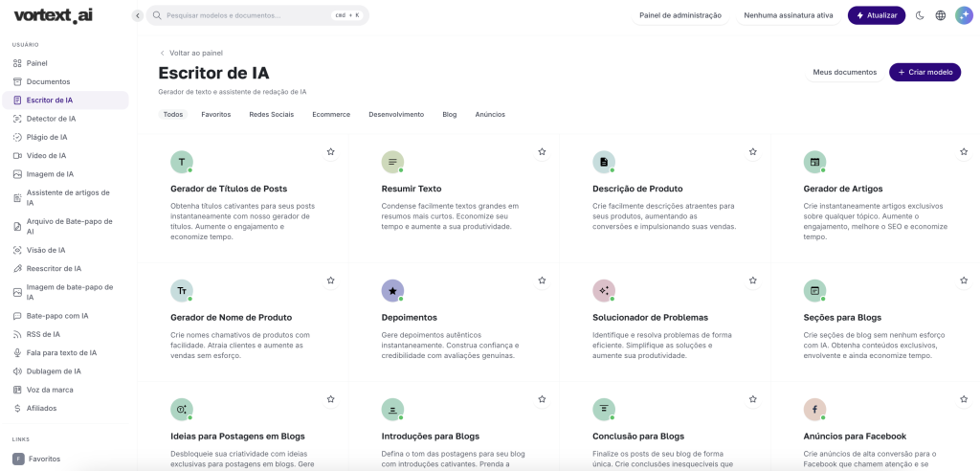980x471 pixels.
Task: Open Fala para texto de IA
Action: pos(65,353)
